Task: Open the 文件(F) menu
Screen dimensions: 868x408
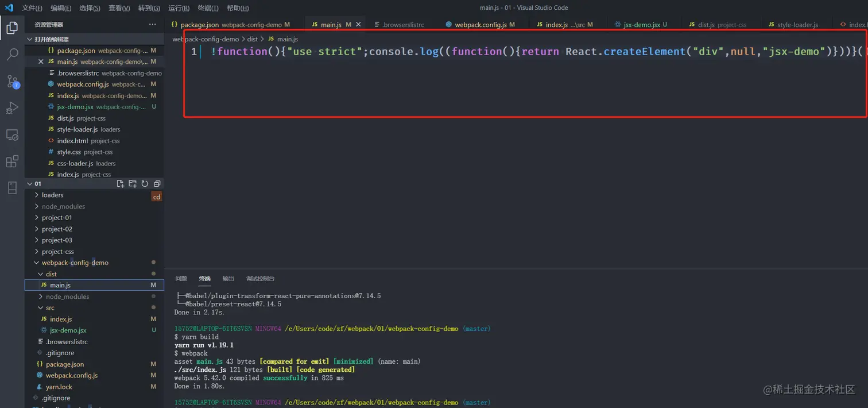Action: [x=32, y=8]
